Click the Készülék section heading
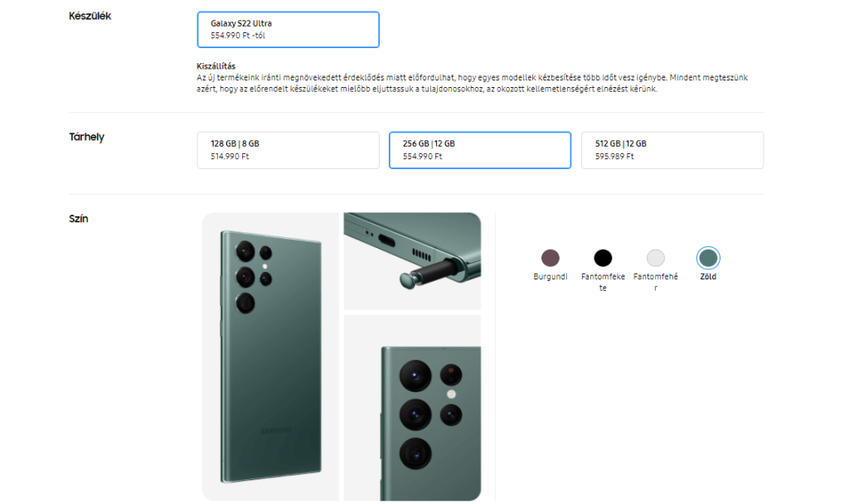The height and width of the screenshot is (504, 849). click(90, 16)
